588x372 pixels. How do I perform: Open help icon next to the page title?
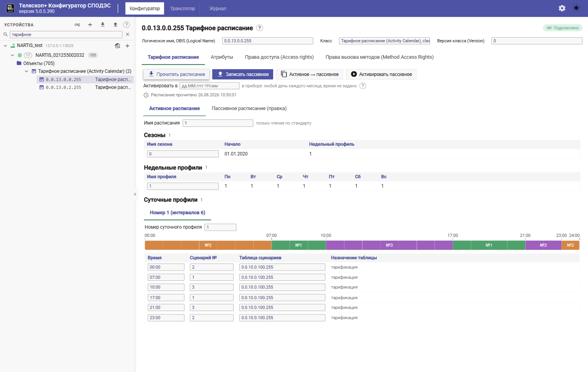[260, 28]
